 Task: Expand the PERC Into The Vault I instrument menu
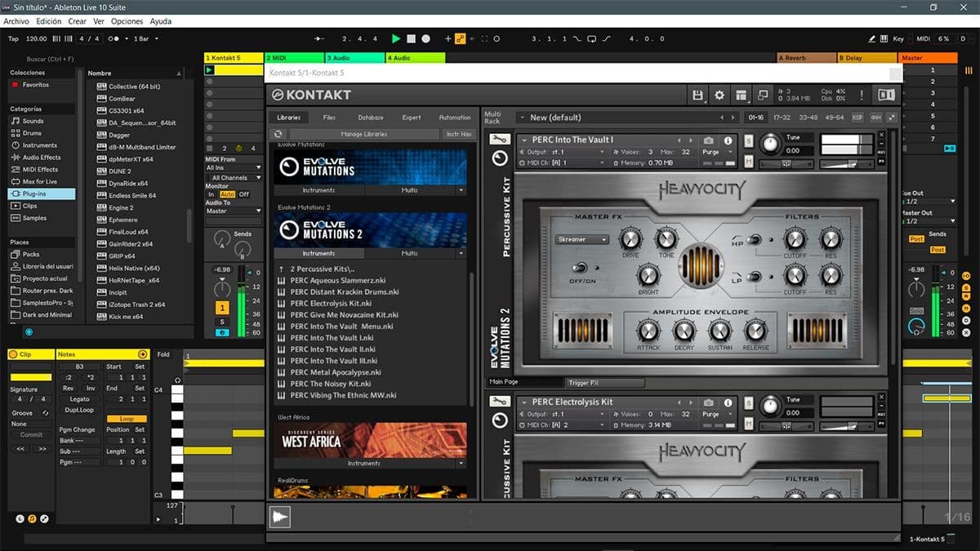pyautogui.click(x=524, y=140)
